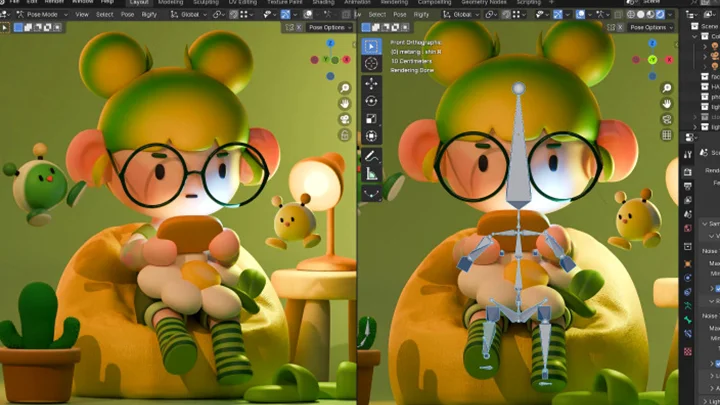Open pivot point dropdown in left viewport

click(219, 15)
